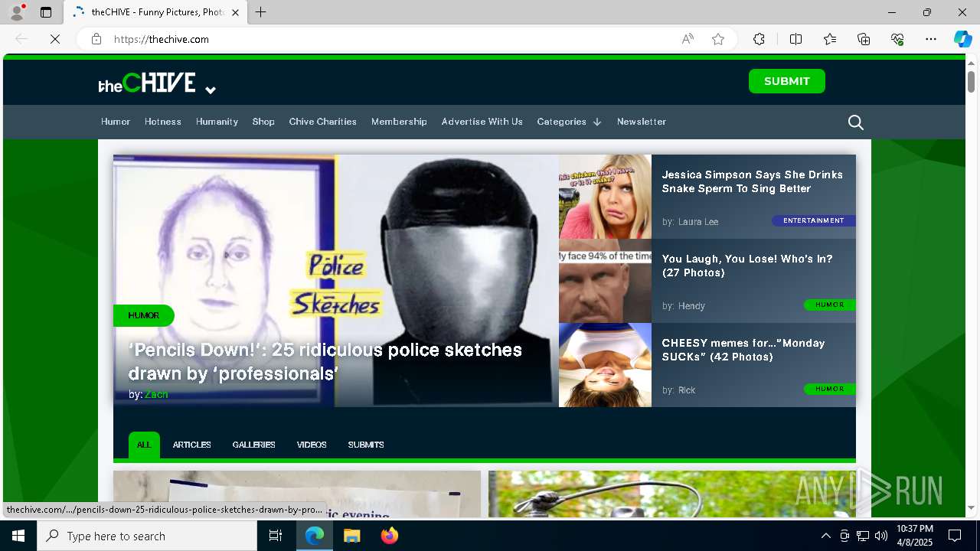Click author Zach link

tap(156, 394)
